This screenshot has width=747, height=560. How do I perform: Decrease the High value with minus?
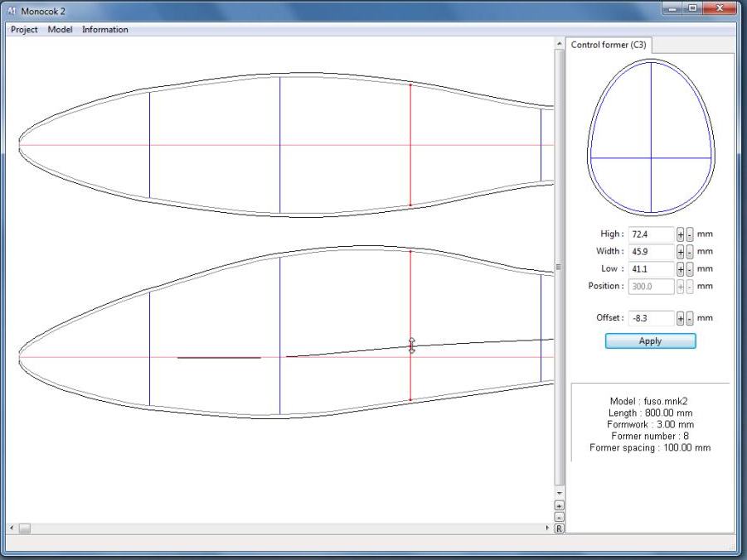690,234
